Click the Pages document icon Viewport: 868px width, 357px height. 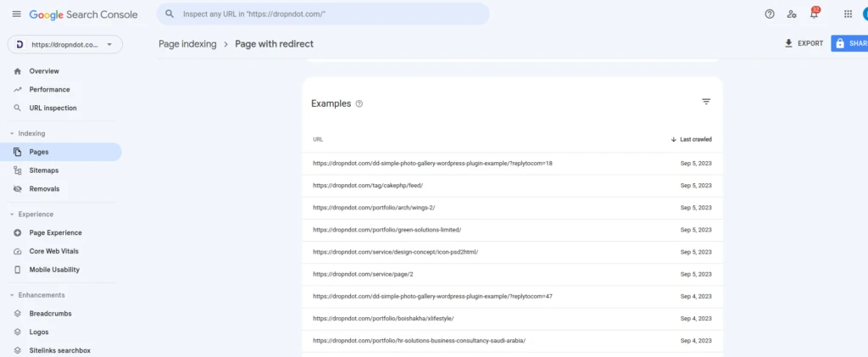pos(17,152)
